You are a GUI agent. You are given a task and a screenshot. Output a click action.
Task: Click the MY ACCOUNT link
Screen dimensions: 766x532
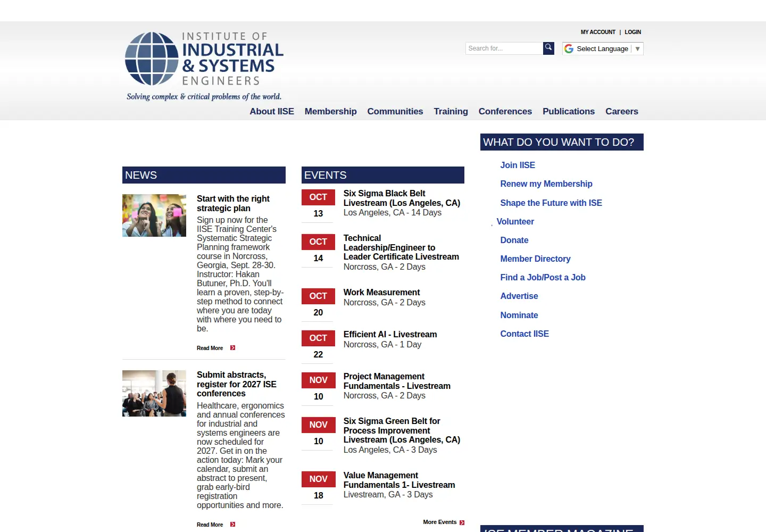598,32
